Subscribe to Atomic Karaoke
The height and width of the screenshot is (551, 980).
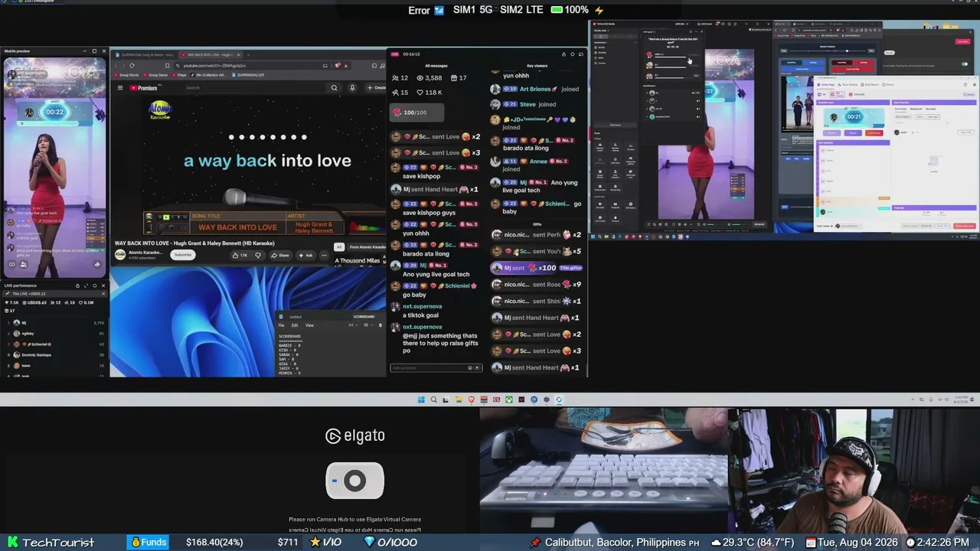click(182, 255)
